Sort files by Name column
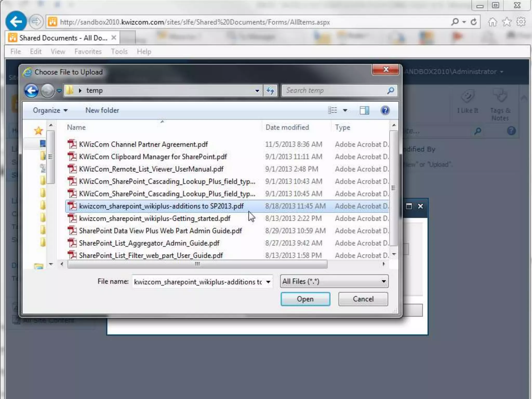Viewport: 532px width, 399px height. point(76,127)
